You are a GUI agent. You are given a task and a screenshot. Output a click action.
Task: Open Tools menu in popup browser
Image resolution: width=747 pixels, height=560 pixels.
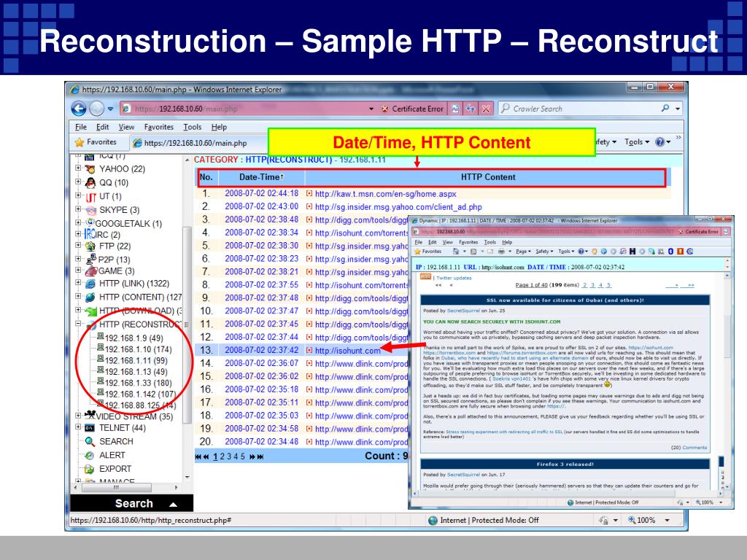[490, 242]
